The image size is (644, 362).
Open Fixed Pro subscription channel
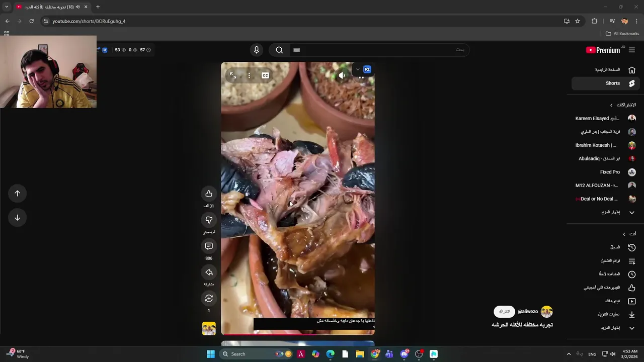pyautogui.click(x=605, y=172)
